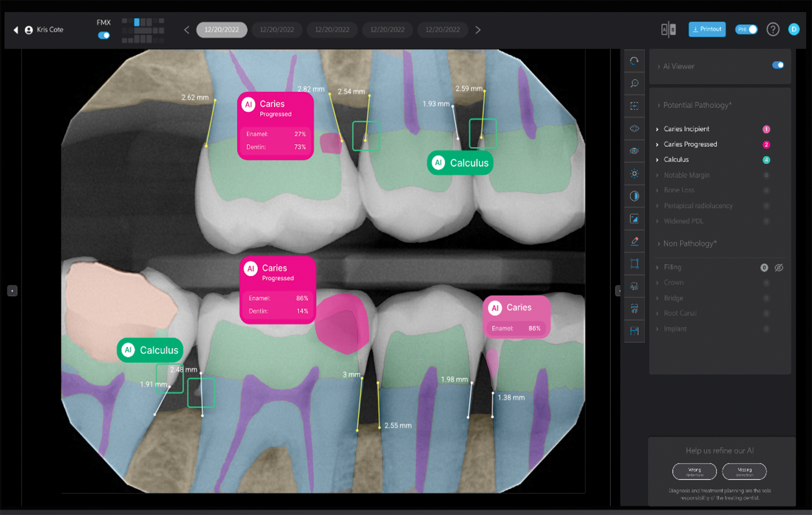812x515 pixels.
Task: Select the second 12/20/2022 date tab
Action: [277, 30]
